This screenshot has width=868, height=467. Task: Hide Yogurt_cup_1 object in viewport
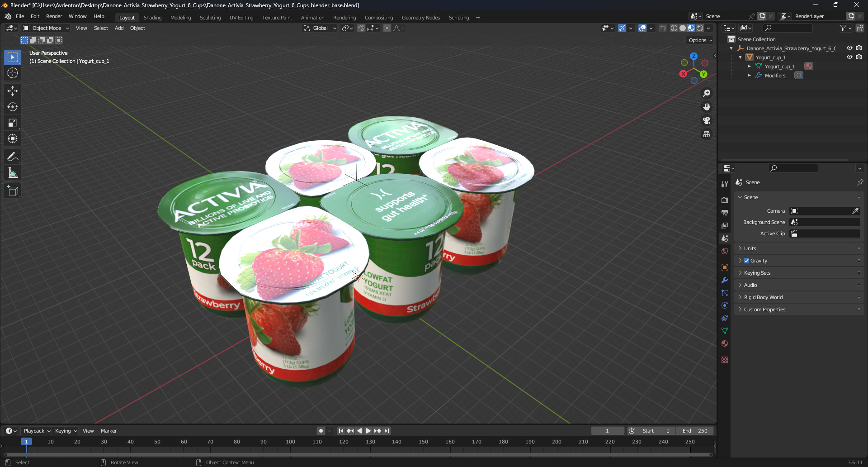(849, 57)
